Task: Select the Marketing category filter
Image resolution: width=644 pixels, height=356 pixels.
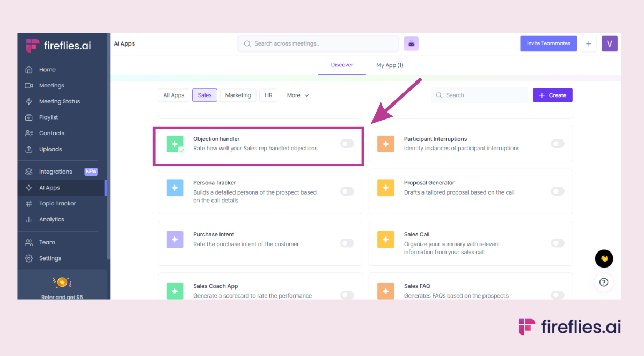Action: click(x=238, y=95)
